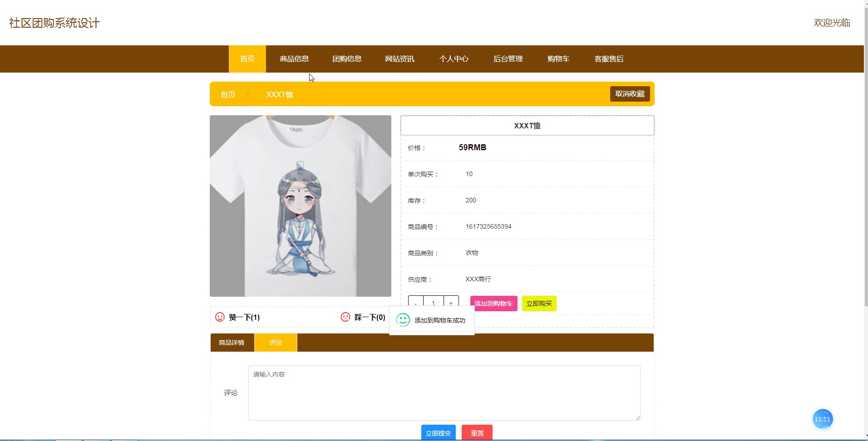Viewport: 868px width, 441px height.
Task: Click product number 1617325655394
Action: (488, 226)
